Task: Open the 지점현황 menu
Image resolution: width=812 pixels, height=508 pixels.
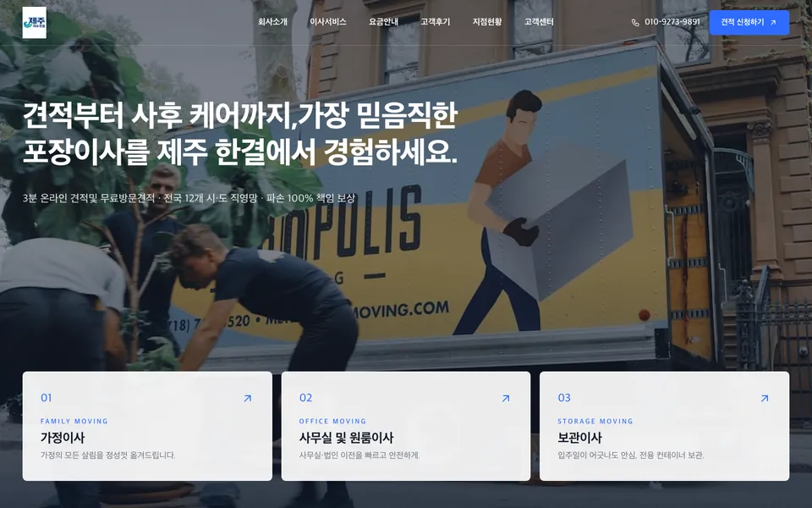Action: [x=487, y=22]
